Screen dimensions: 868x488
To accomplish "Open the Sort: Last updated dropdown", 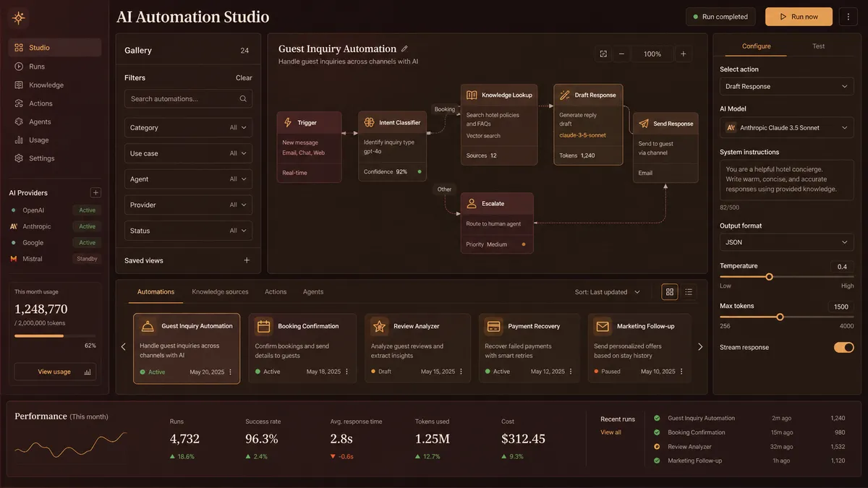I will click(x=608, y=292).
